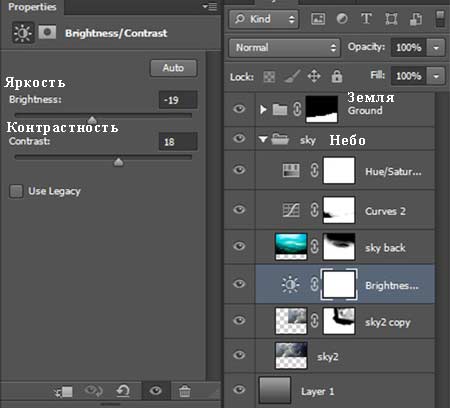450x408 pixels.
Task: Click the sky group open folder icon
Action: 280,139
